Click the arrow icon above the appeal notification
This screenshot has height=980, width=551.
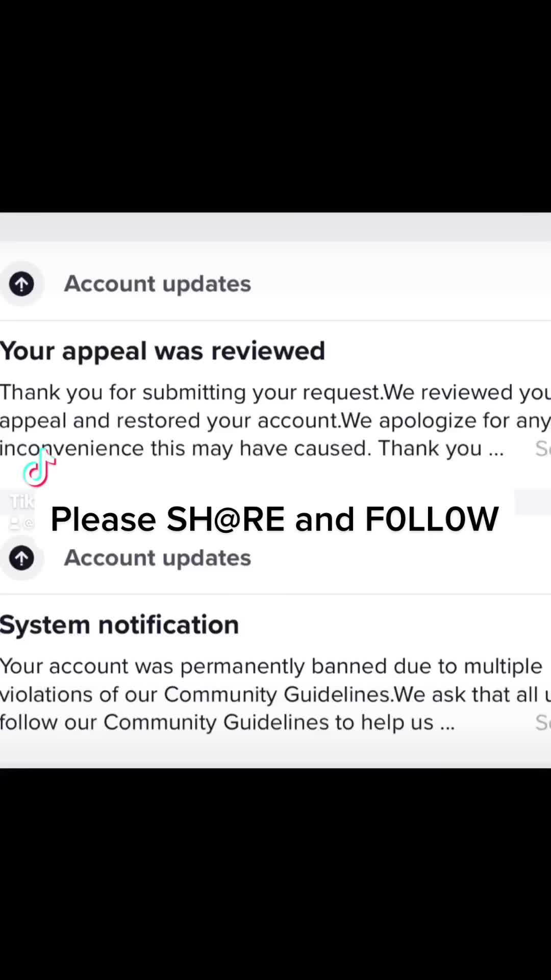pyautogui.click(x=21, y=284)
